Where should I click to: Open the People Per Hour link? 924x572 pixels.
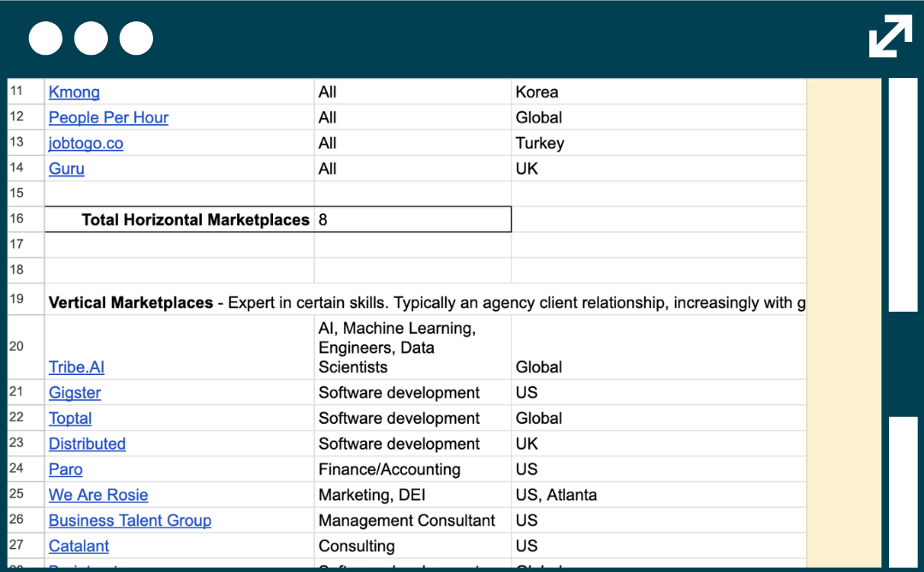click(109, 117)
